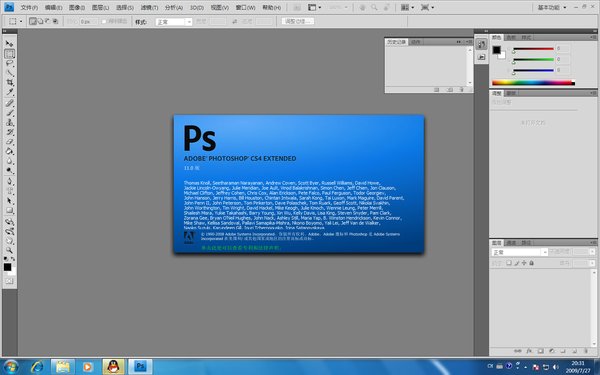
Task: Open the Screen Mode dropdown in application bar
Action: point(427,7)
